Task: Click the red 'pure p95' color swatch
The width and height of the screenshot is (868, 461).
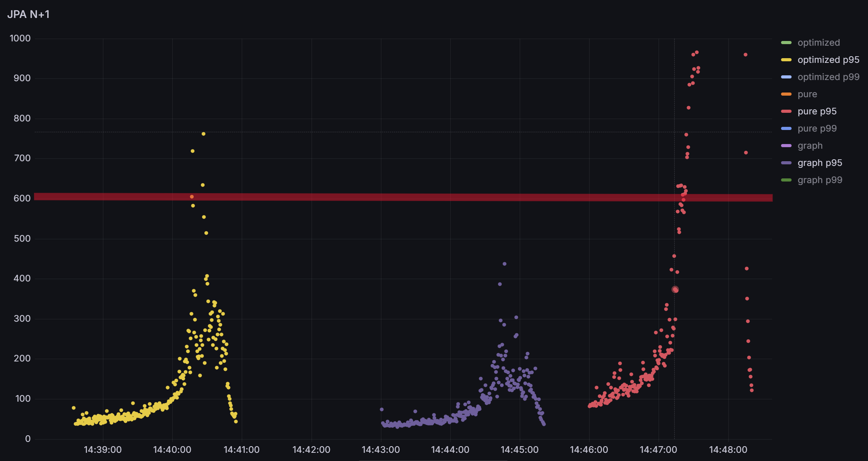Action: pyautogui.click(x=786, y=111)
